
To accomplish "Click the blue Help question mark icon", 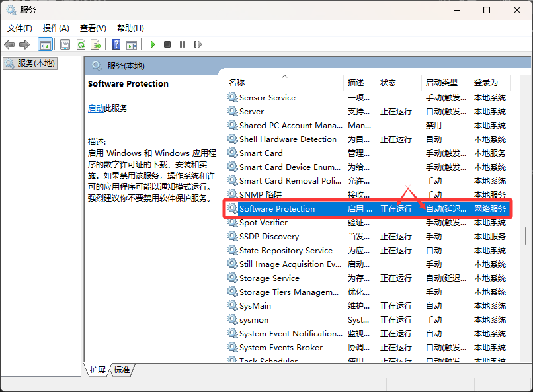I will coord(116,44).
